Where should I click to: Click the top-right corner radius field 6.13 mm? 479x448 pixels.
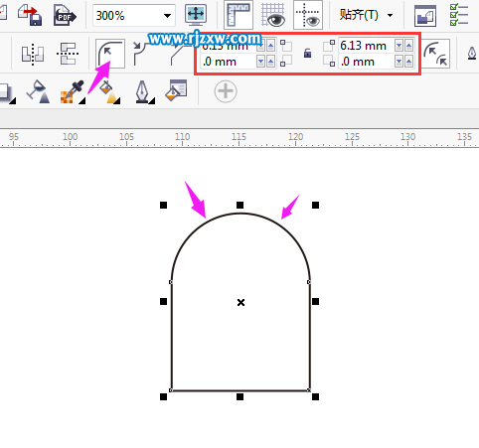tap(366, 46)
